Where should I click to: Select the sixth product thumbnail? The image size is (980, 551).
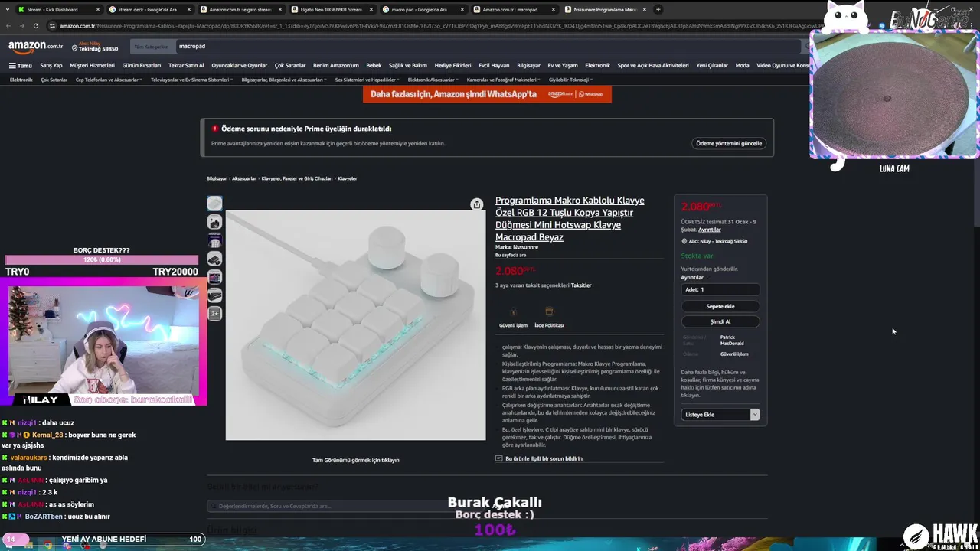coord(215,295)
